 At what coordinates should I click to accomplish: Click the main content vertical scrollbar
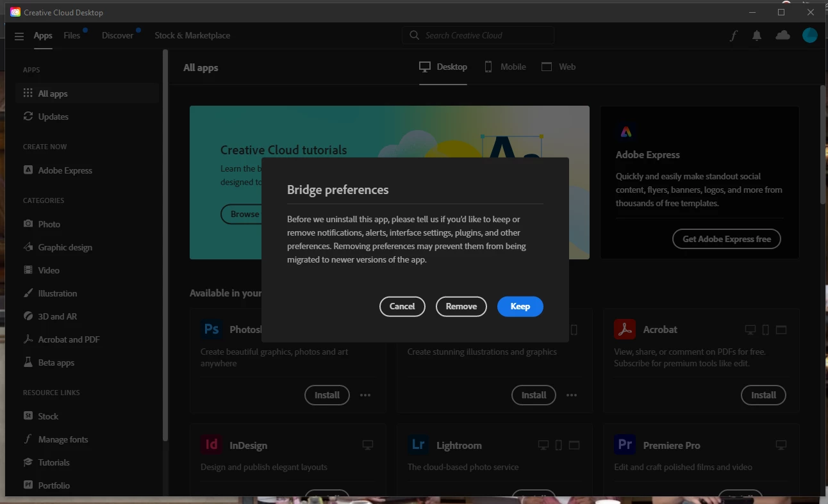click(823, 145)
